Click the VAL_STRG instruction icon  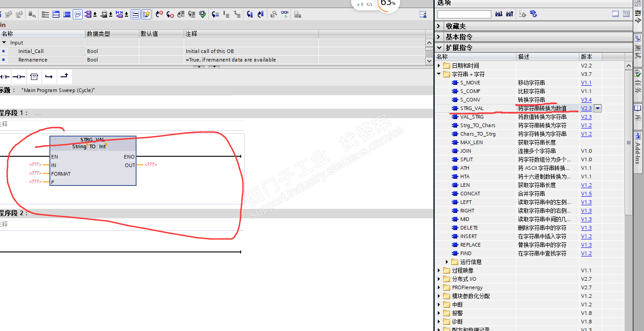455,117
